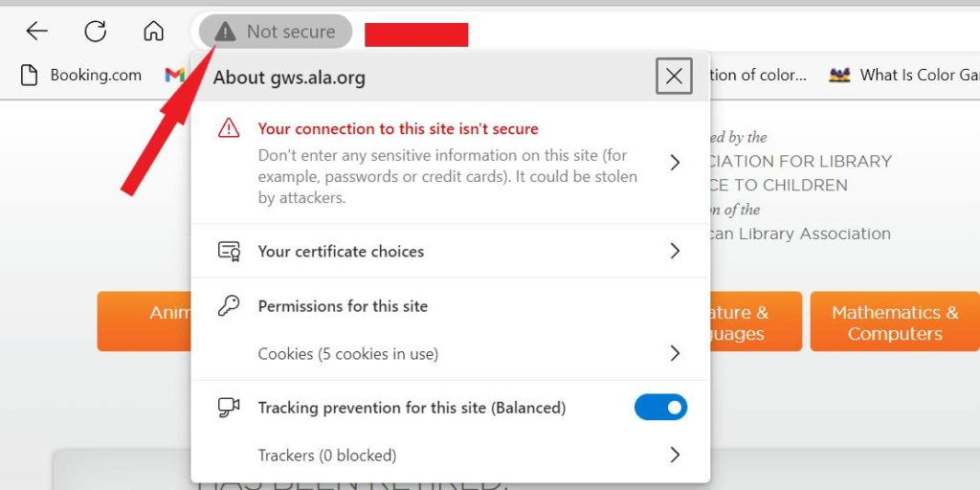Click the red warning triangle in popup
980x490 pixels.
[x=229, y=129]
